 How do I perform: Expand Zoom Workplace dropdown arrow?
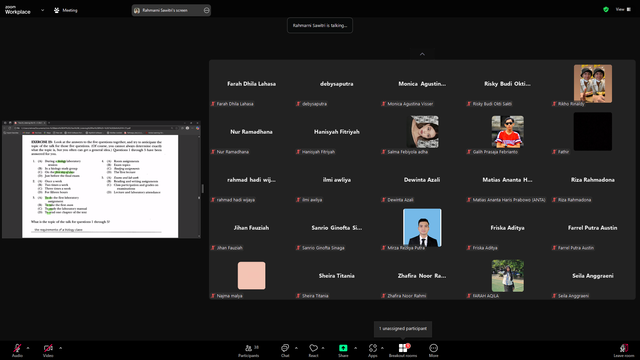(x=42, y=10)
